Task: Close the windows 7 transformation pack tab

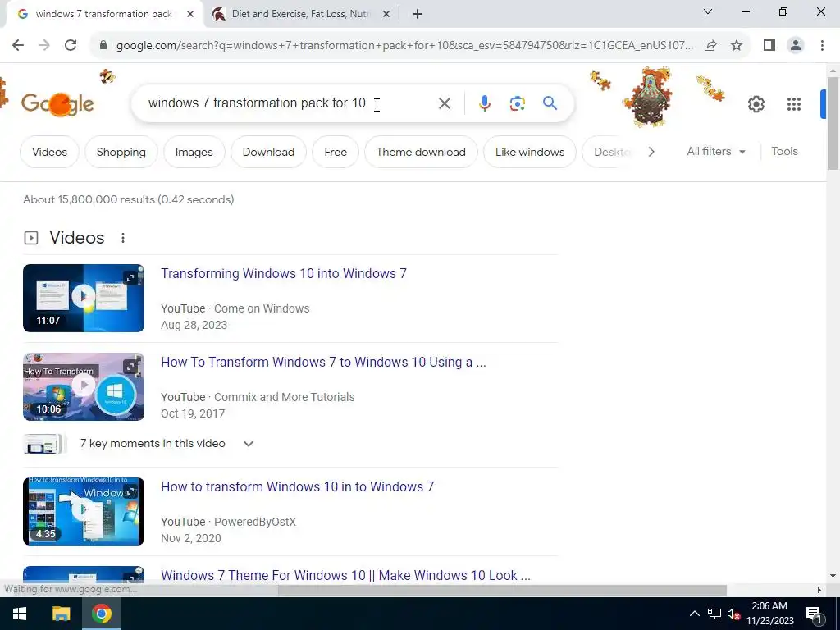Action: point(190,15)
